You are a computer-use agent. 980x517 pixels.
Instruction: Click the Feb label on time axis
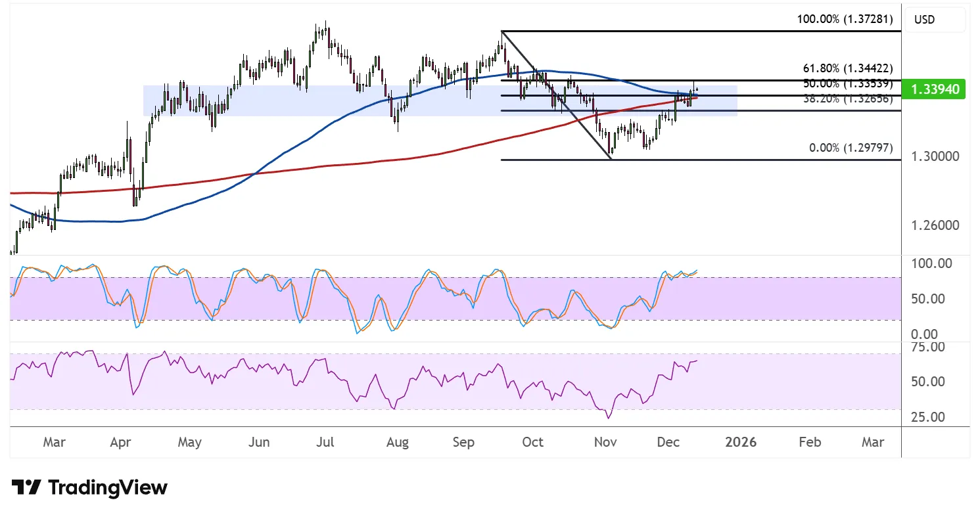click(809, 442)
